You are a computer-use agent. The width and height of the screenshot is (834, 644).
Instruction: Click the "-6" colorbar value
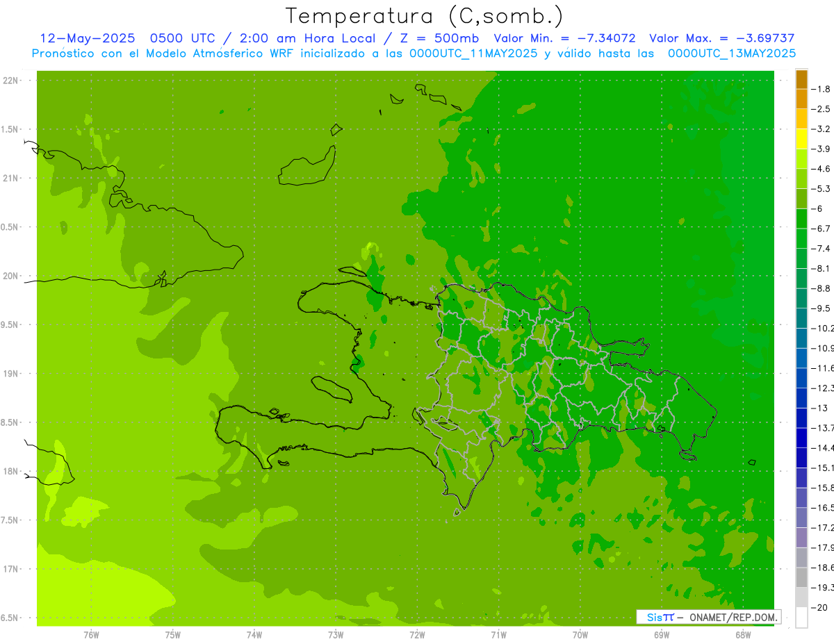(818, 208)
